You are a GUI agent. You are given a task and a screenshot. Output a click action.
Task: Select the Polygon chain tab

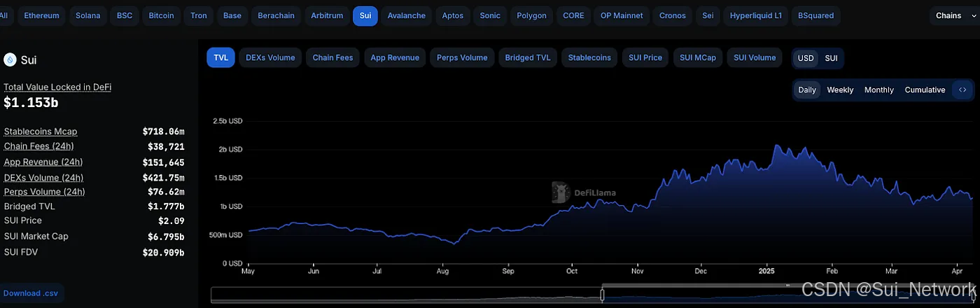[x=532, y=15]
